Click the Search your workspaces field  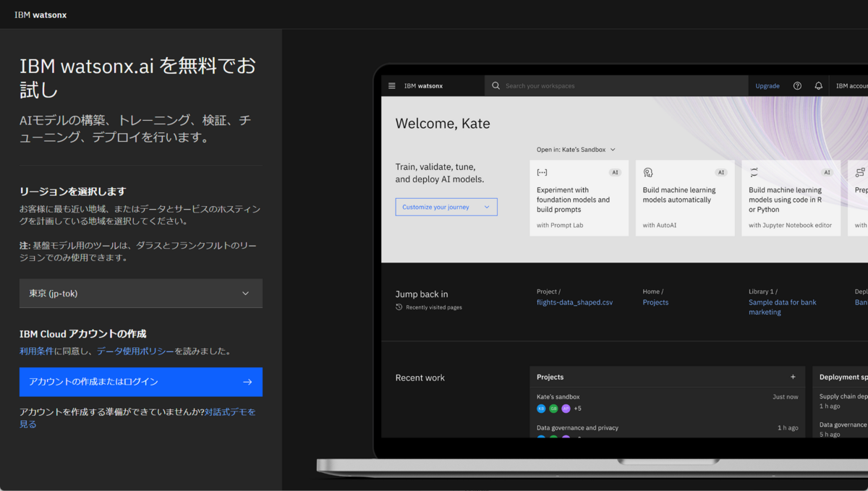pos(616,85)
